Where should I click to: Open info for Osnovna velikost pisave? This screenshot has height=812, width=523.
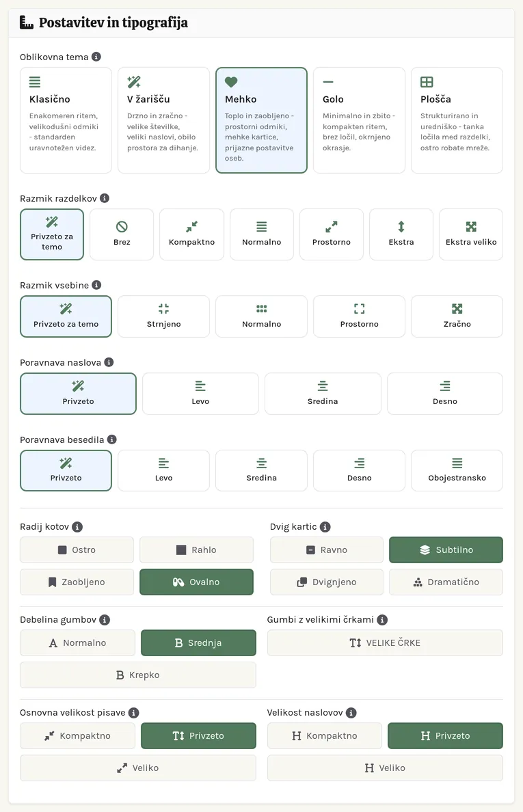(133, 713)
